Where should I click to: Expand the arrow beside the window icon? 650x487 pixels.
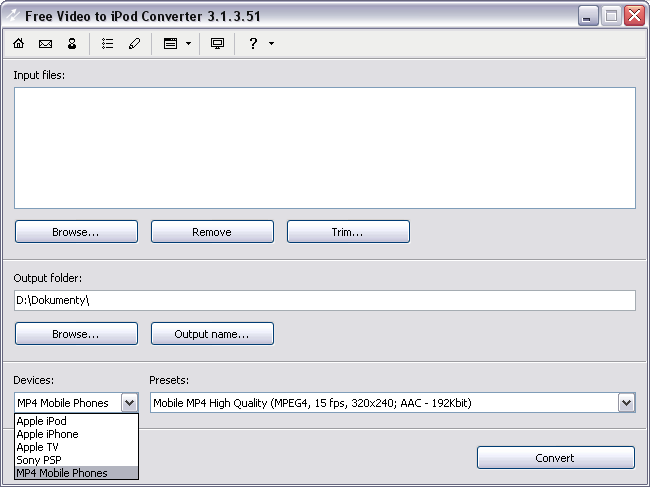[x=188, y=43]
